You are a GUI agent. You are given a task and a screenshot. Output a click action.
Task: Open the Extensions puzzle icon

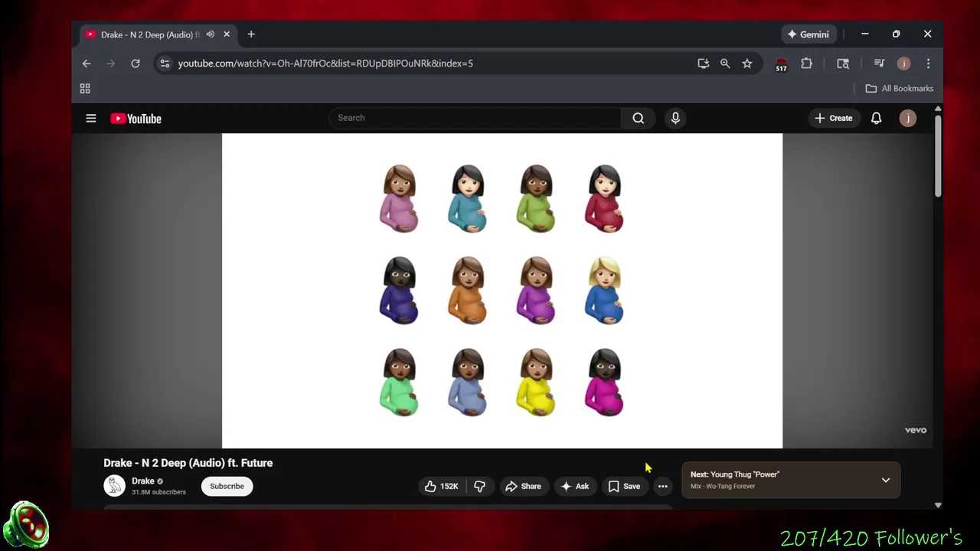pos(806,64)
